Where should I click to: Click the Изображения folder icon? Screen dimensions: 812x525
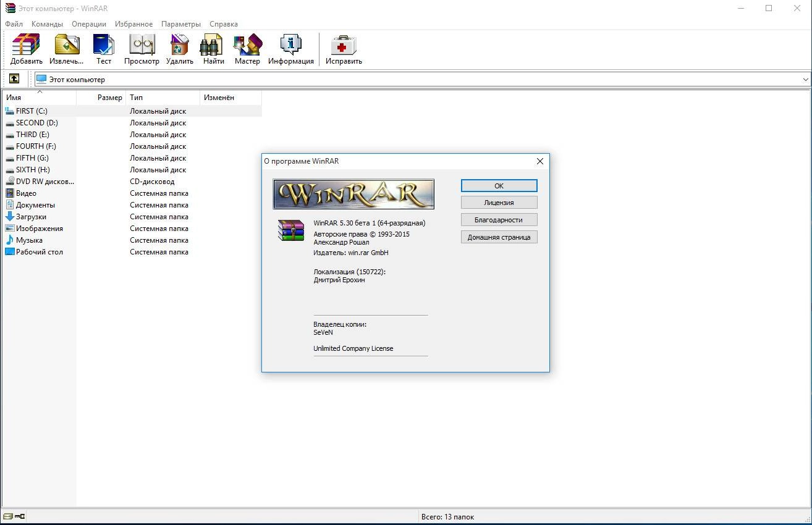pos(9,229)
